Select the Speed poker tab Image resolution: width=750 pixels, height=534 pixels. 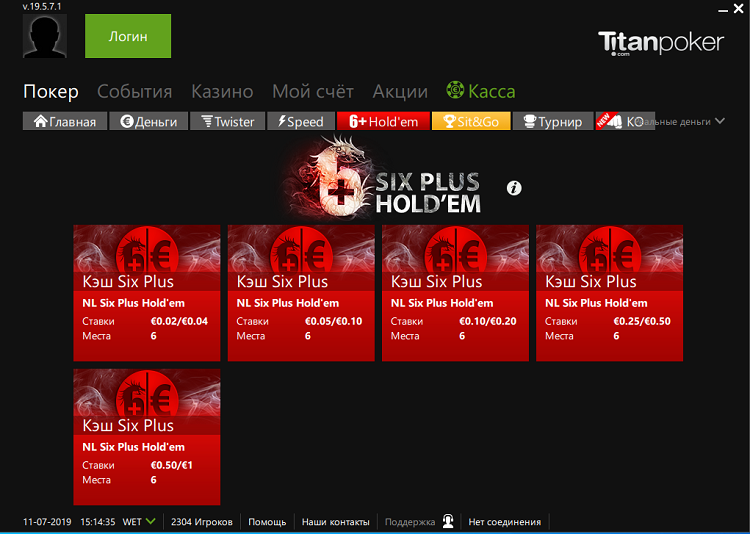click(x=300, y=121)
